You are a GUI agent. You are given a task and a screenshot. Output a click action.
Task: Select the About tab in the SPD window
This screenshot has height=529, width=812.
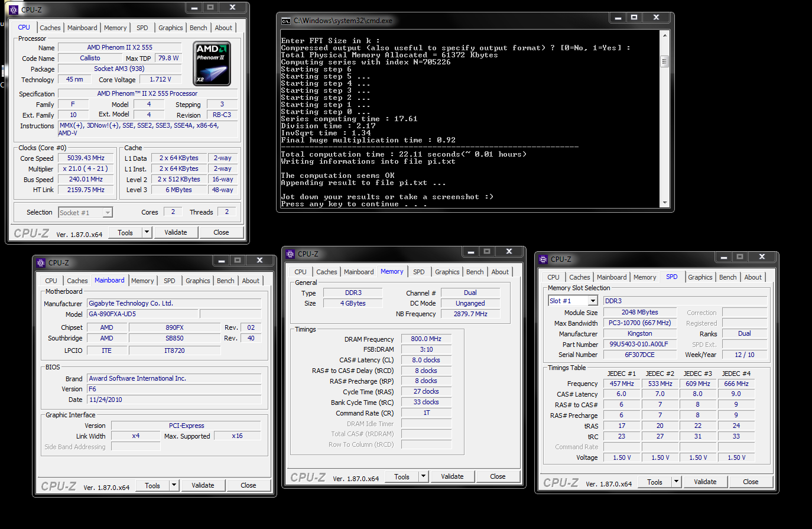tap(753, 277)
